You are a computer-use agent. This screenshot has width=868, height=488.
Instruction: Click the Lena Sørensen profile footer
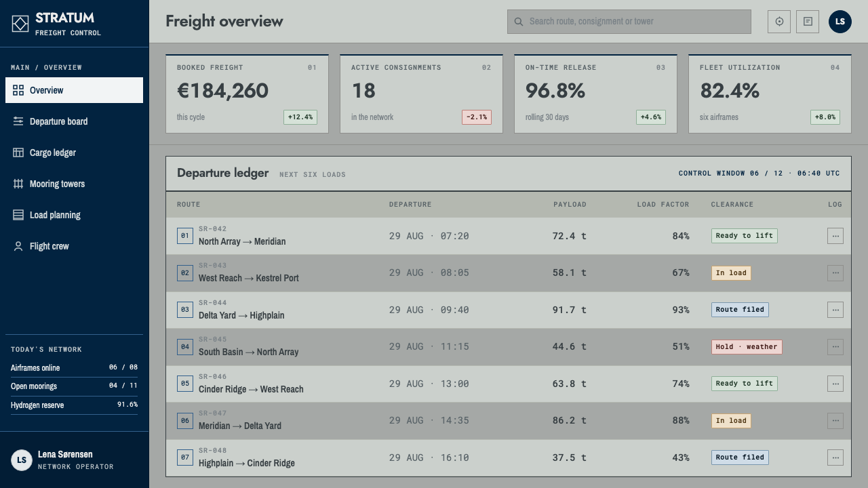75,460
